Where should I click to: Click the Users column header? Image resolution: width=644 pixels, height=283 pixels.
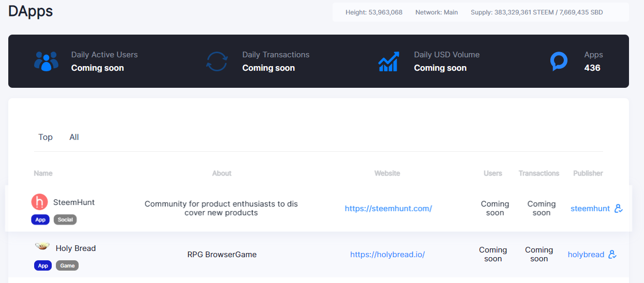[493, 174]
